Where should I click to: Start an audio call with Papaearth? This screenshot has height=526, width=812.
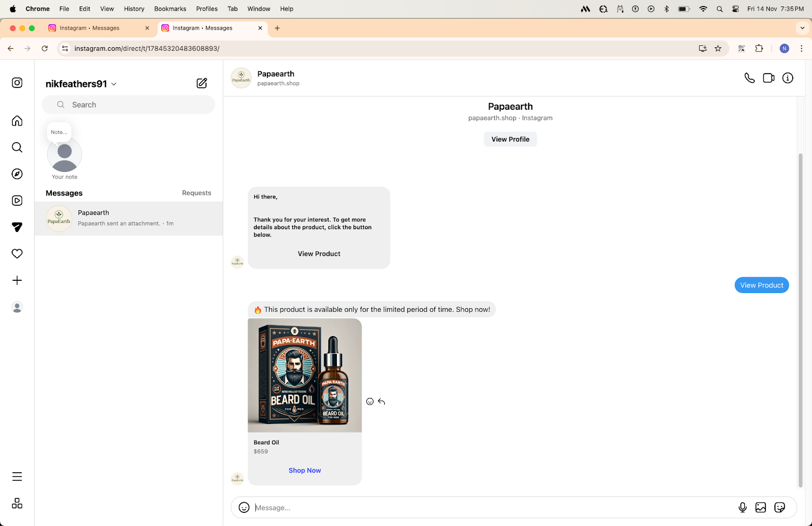coord(750,78)
